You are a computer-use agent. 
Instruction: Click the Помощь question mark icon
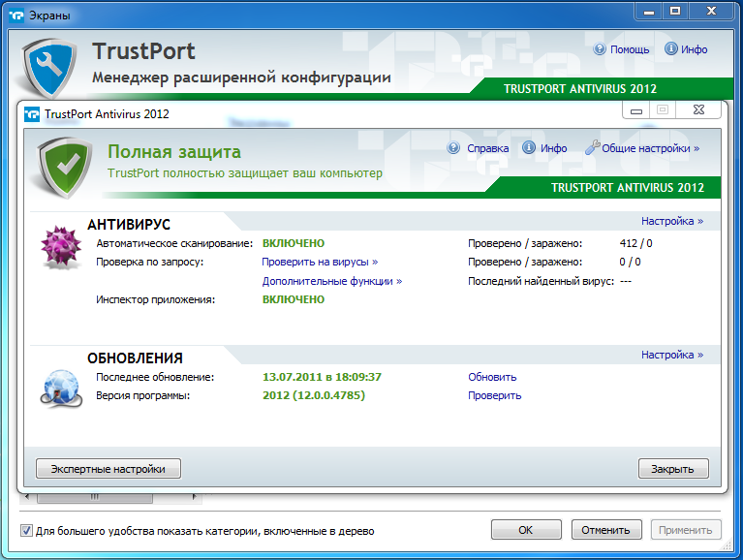tap(600, 48)
